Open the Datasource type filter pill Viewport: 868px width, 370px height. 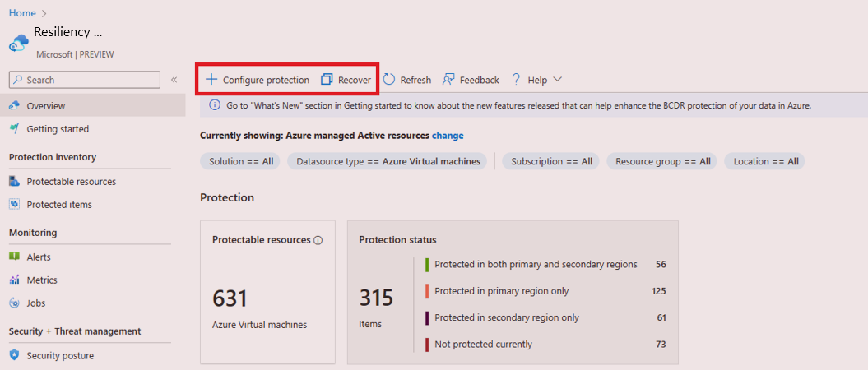coord(388,161)
